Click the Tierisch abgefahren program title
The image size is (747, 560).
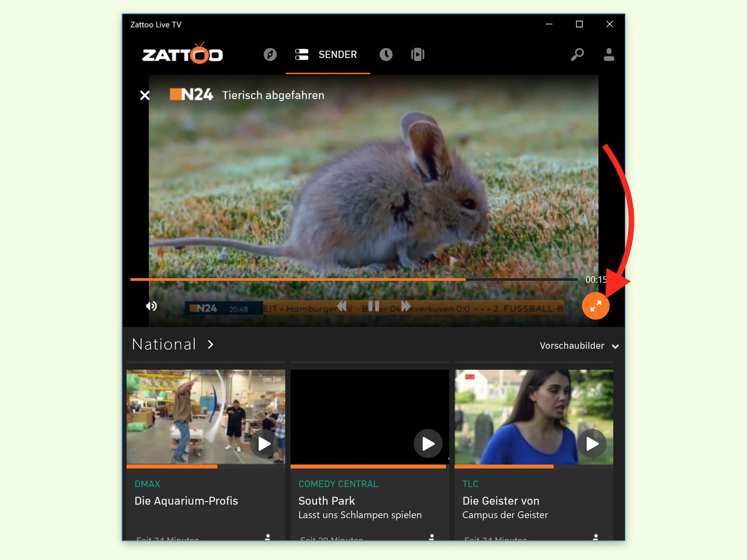(x=273, y=95)
